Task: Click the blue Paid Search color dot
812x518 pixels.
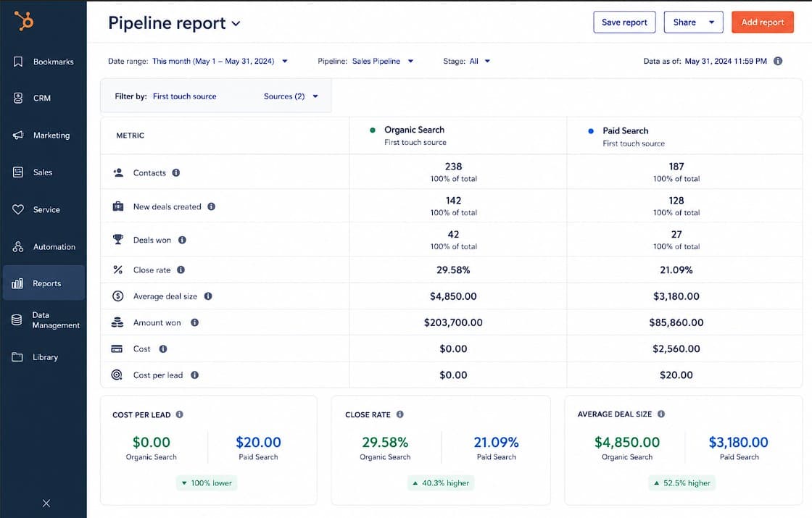Action: (x=591, y=131)
